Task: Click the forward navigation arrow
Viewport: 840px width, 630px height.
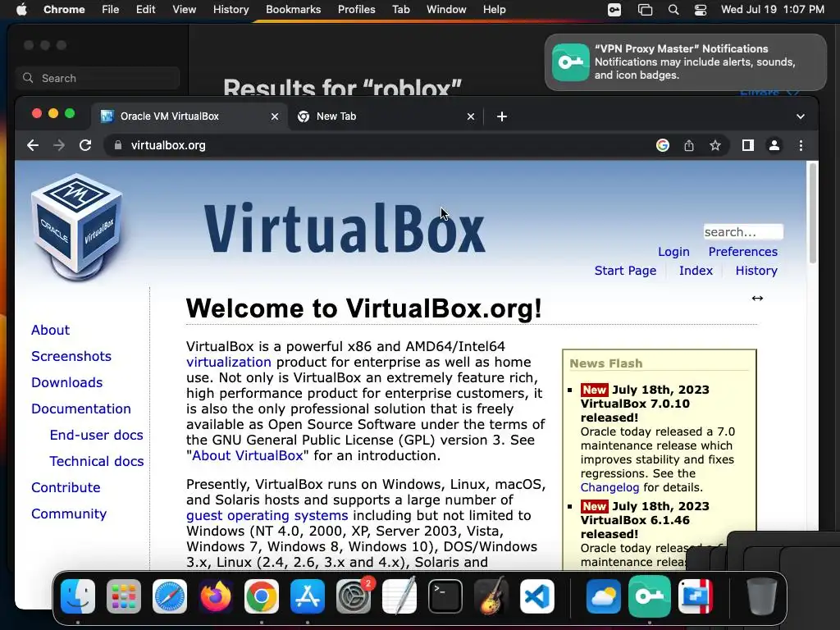Action: pyautogui.click(x=59, y=145)
